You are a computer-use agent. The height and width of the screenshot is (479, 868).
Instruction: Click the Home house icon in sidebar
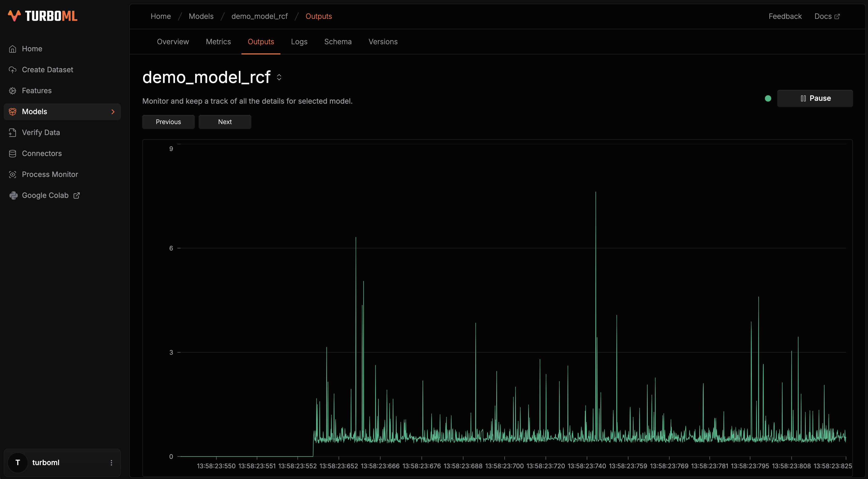coord(13,49)
